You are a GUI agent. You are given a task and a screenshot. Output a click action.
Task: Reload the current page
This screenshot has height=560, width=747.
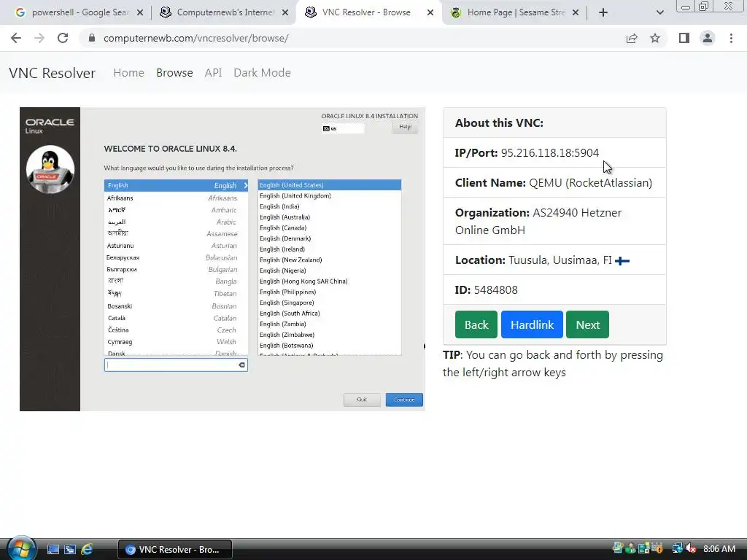pyautogui.click(x=63, y=38)
